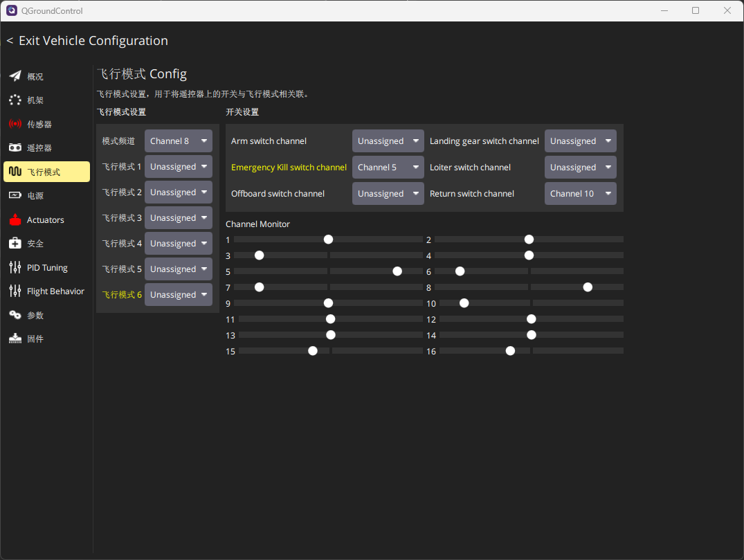The image size is (744, 560).
Task: Click the red 传感器 sensors icon
Action: [15, 124]
